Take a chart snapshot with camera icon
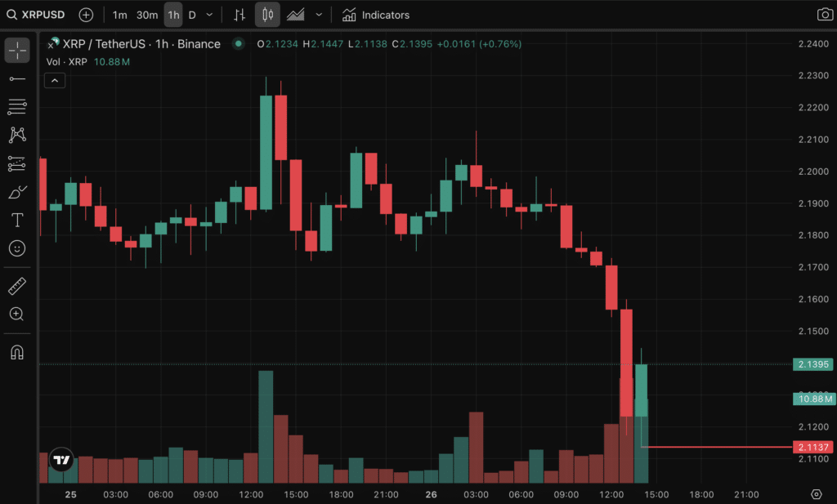Viewport: 837px width, 504px height. click(x=825, y=15)
